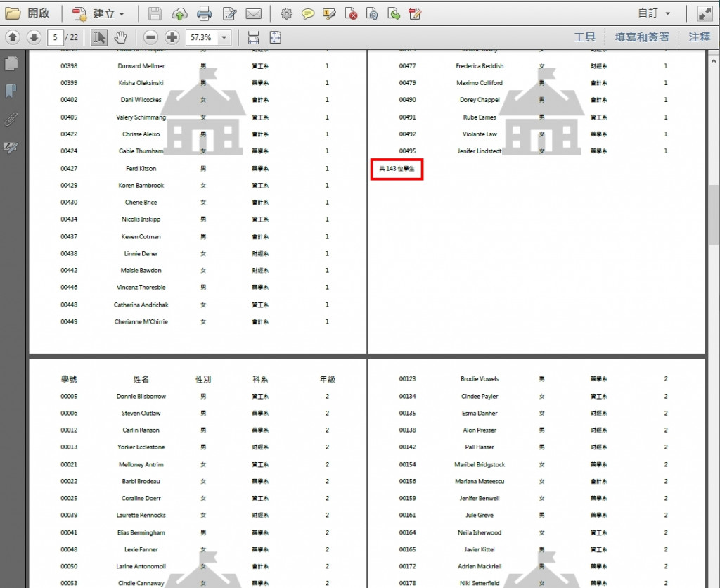
Task: Open the 建立 (Create) dropdown menu
Action: click(x=98, y=14)
